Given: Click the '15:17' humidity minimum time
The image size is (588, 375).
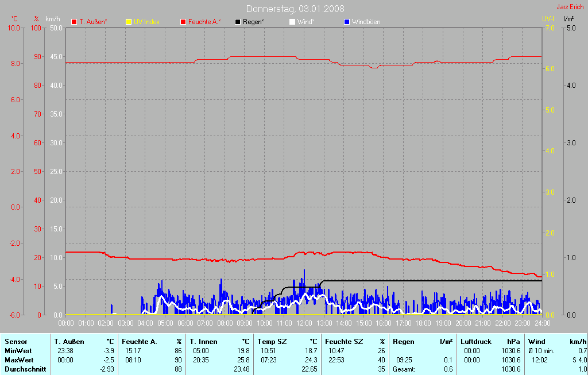Looking at the screenshot, I should [x=133, y=351].
